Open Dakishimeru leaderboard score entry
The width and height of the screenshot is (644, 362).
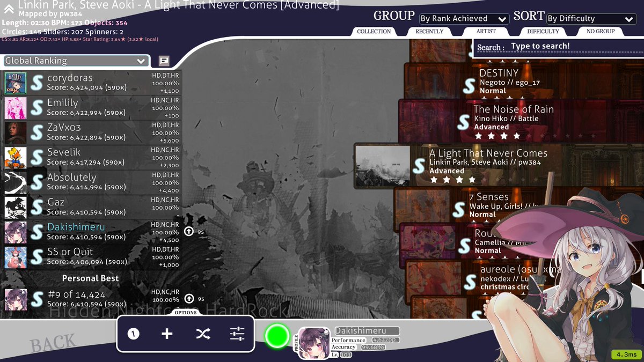pos(92,232)
